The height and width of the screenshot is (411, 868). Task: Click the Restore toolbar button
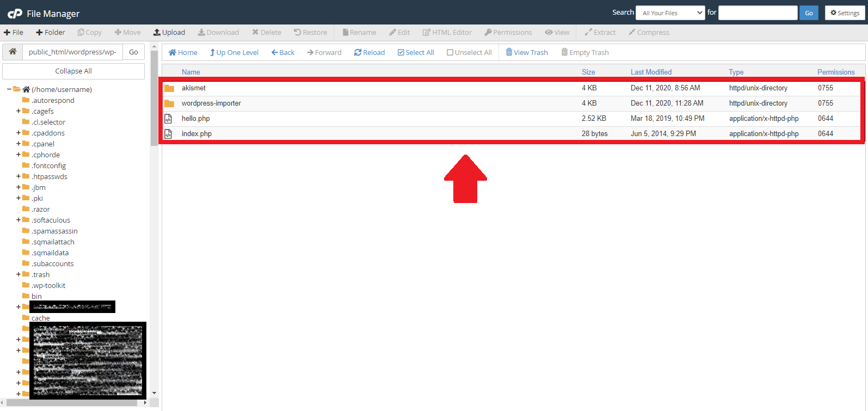311,33
